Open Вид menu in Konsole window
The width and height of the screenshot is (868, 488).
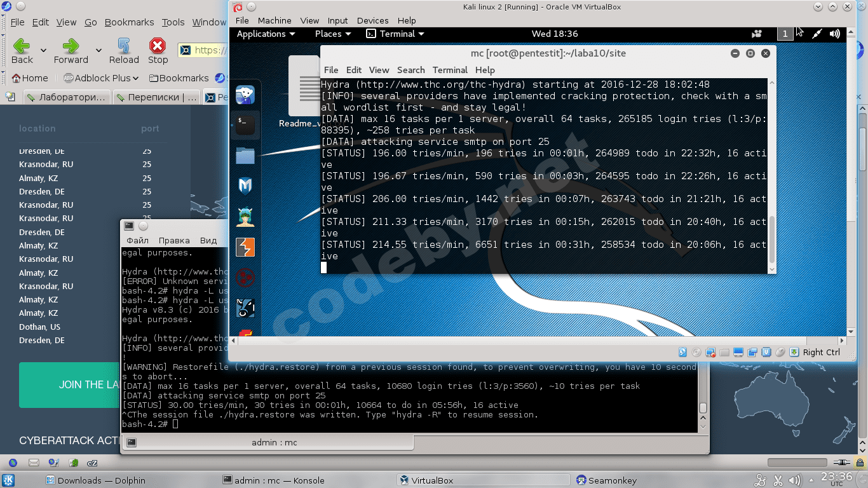click(x=208, y=241)
